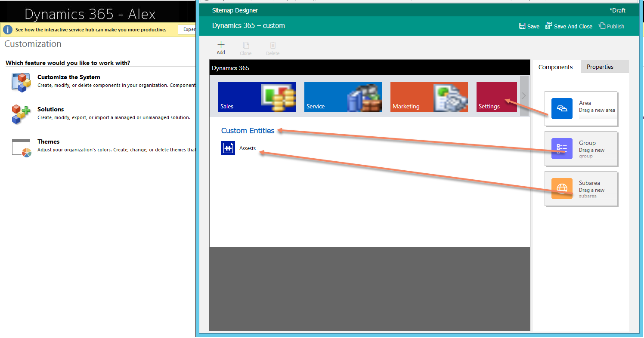Click the Assests entity icon
The height and width of the screenshot is (338, 644).
228,148
